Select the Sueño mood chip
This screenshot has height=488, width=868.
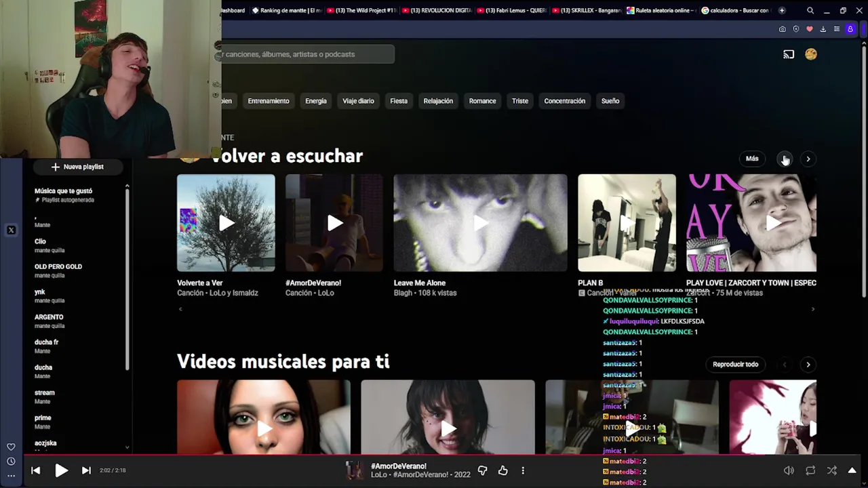click(610, 101)
